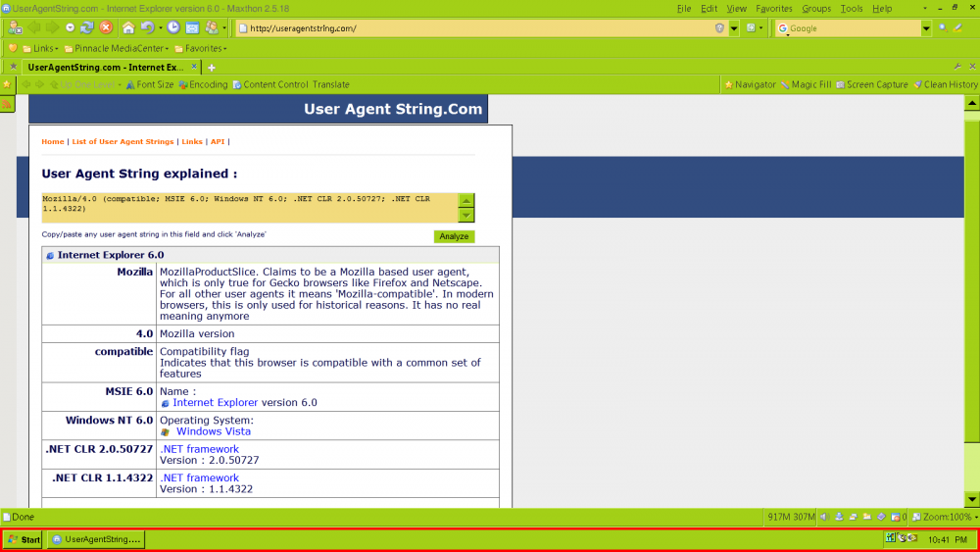Screen dimensions: 980x552
Task: Click Clean History on the toolbar
Action: coord(946,84)
